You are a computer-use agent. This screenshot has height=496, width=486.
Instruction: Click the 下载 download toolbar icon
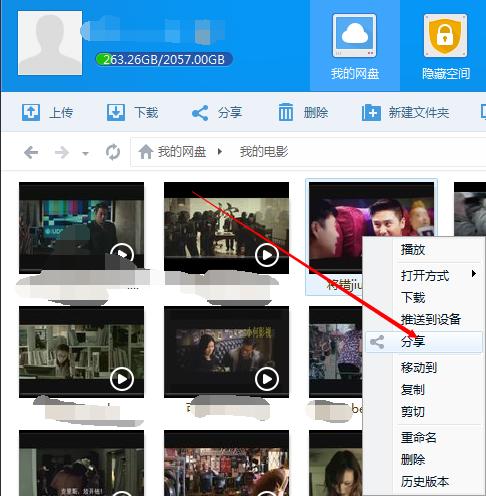click(x=116, y=112)
